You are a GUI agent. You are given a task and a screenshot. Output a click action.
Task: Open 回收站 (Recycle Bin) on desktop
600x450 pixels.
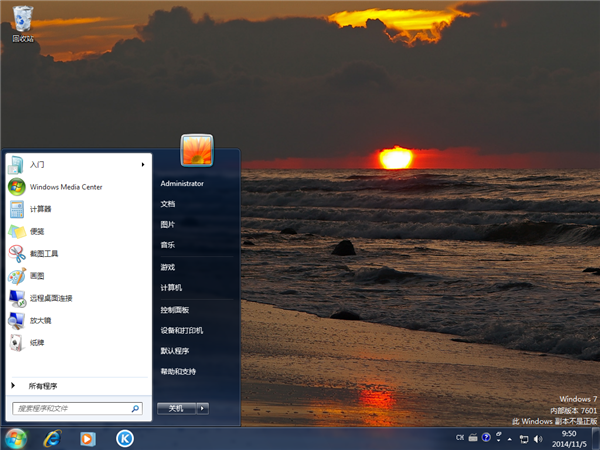tap(22, 22)
